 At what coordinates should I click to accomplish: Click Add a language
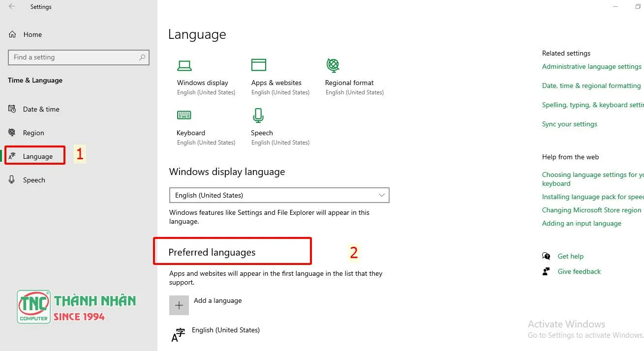click(x=218, y=300)
